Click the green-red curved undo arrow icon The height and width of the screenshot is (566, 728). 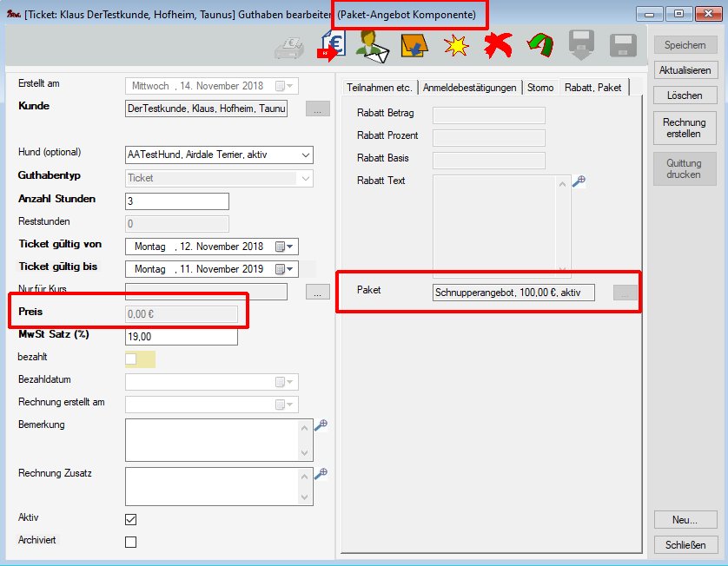[x=539, y=45]
